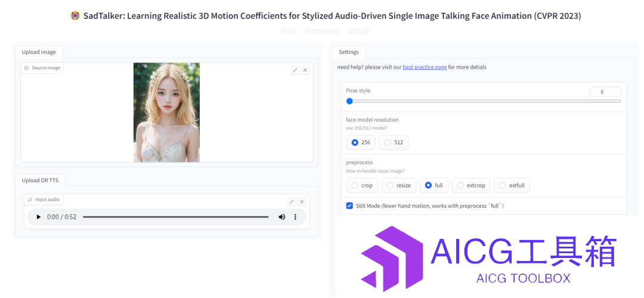
Task: Edit the input audio with pencil icon
Action: tap(292, 202)
